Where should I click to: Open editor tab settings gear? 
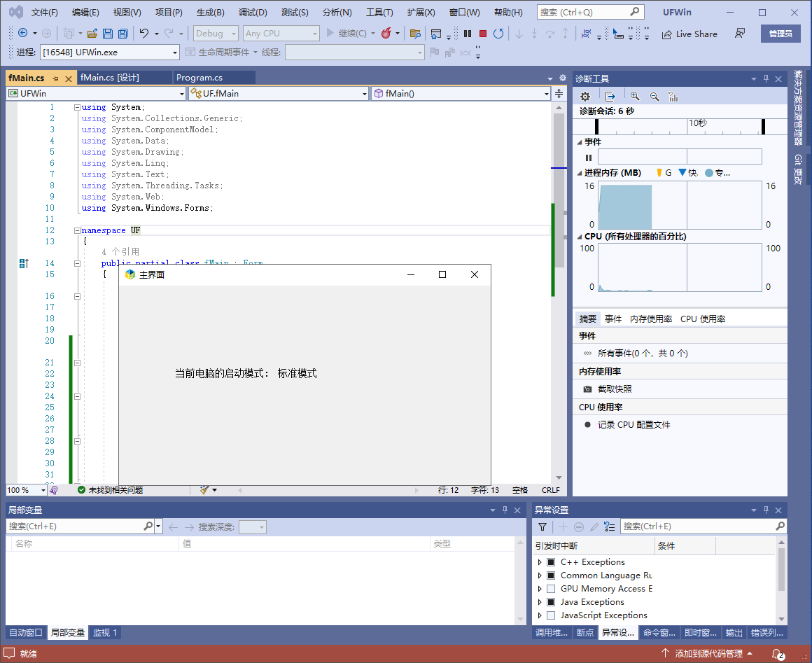563,78
